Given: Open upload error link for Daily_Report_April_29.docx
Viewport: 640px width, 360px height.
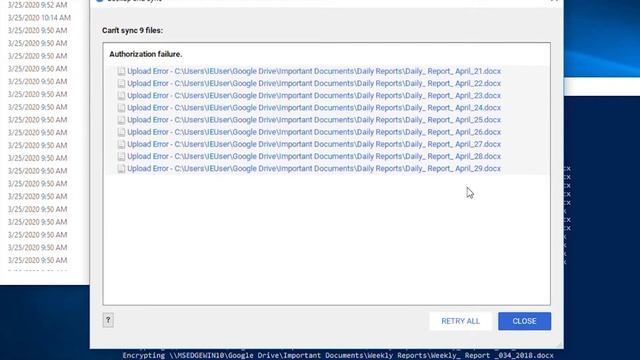Looking at the screenshot, I should pos(313,169).
